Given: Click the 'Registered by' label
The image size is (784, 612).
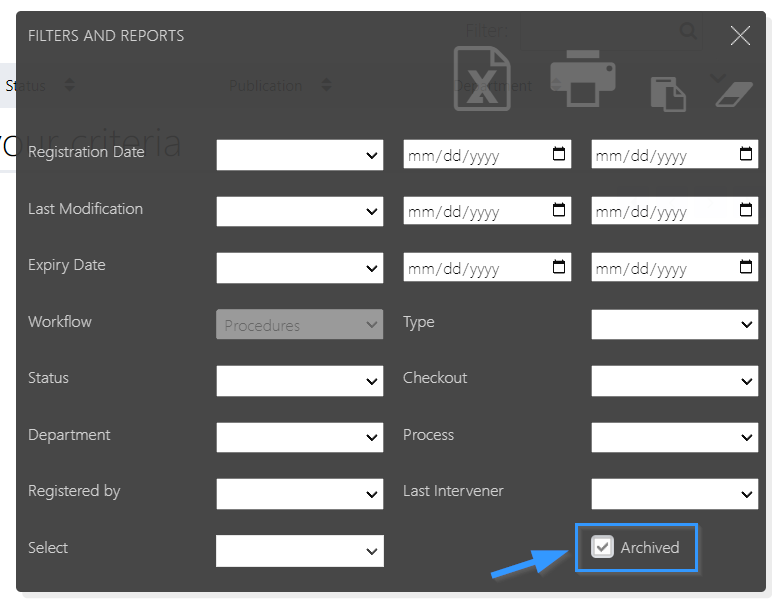Looking at the screenshot, I should (x=74, y=492).
